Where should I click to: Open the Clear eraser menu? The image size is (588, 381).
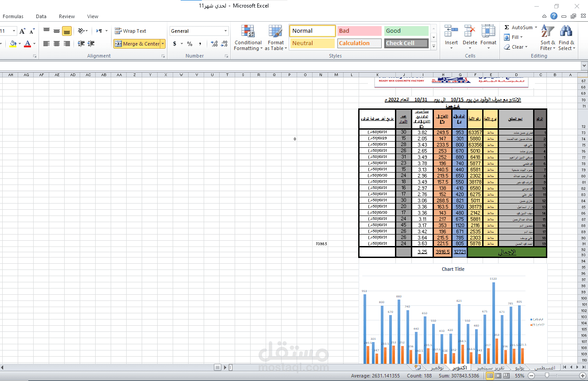[516, 47]
